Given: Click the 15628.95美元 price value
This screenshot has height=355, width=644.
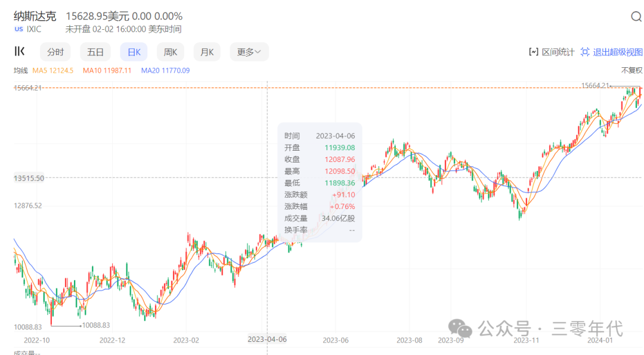Looking at the screenshot, I should (x=98, y=16).
